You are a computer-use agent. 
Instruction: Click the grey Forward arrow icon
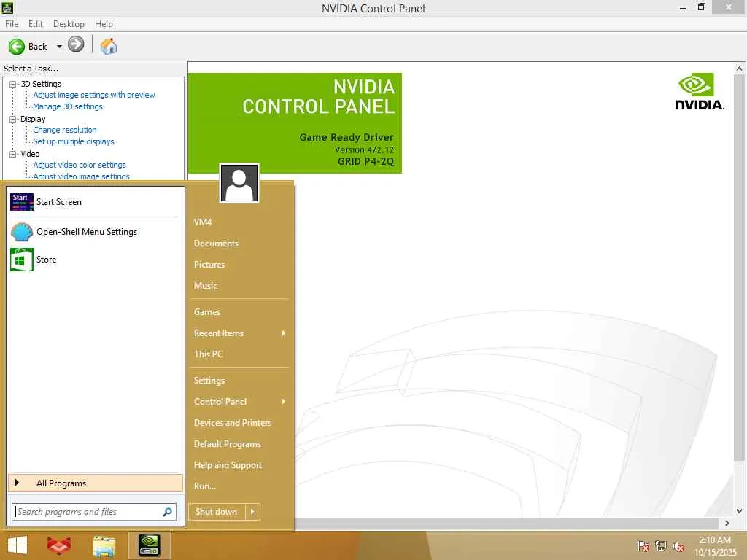76,44
